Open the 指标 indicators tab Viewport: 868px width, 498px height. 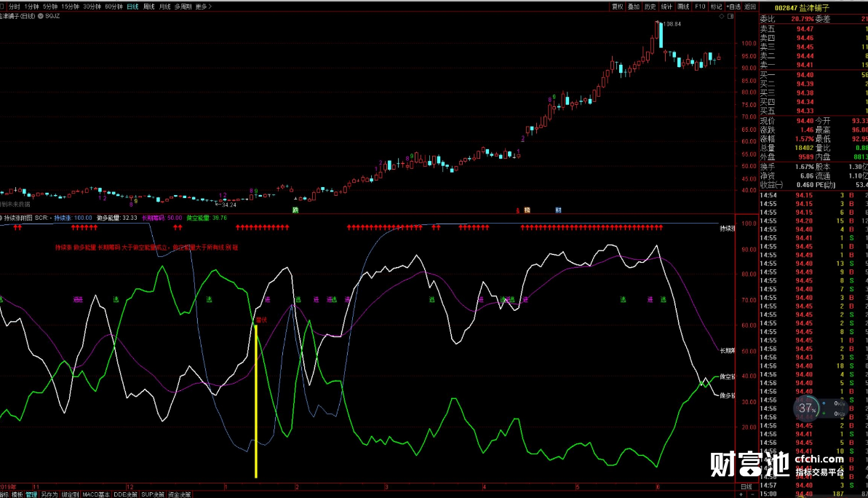[4, 494]
